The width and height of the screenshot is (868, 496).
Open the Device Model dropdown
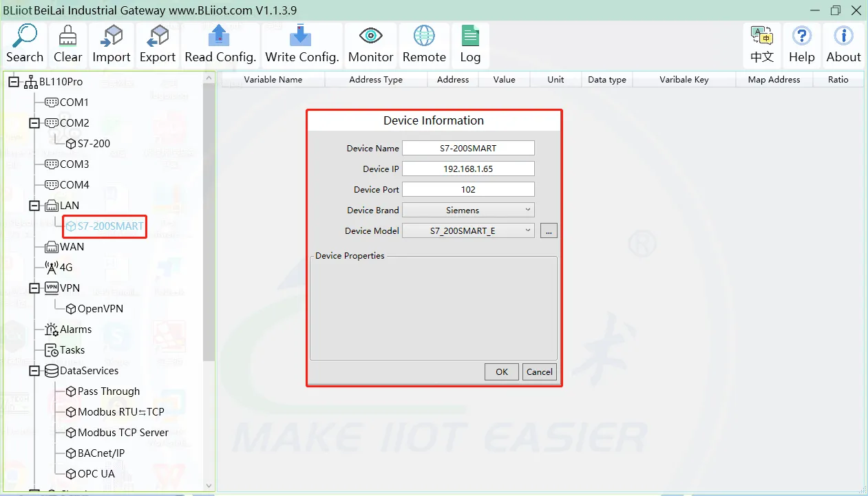pyautogui.click(x=468, y=230)
